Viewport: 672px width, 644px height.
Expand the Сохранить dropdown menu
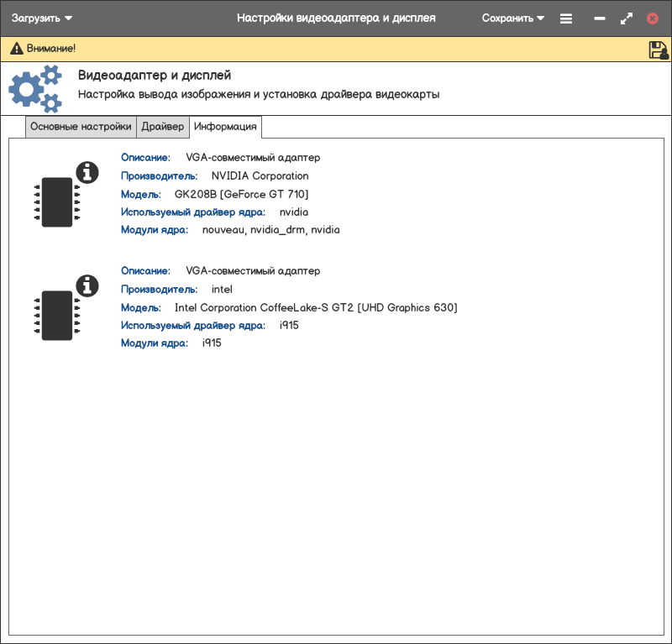(512, 18)
